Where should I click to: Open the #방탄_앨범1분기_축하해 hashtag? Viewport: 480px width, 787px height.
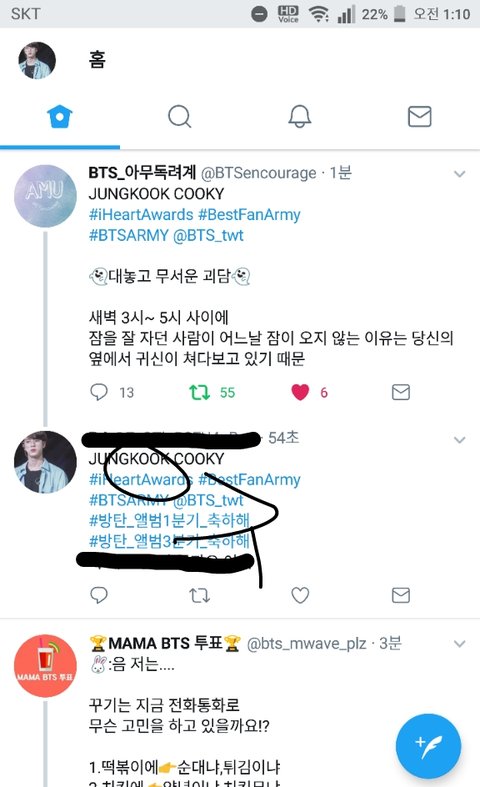coord(169,520)
